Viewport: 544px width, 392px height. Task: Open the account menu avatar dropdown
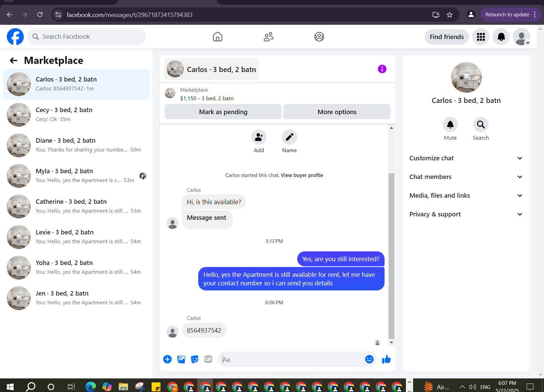tap(522, 37)
